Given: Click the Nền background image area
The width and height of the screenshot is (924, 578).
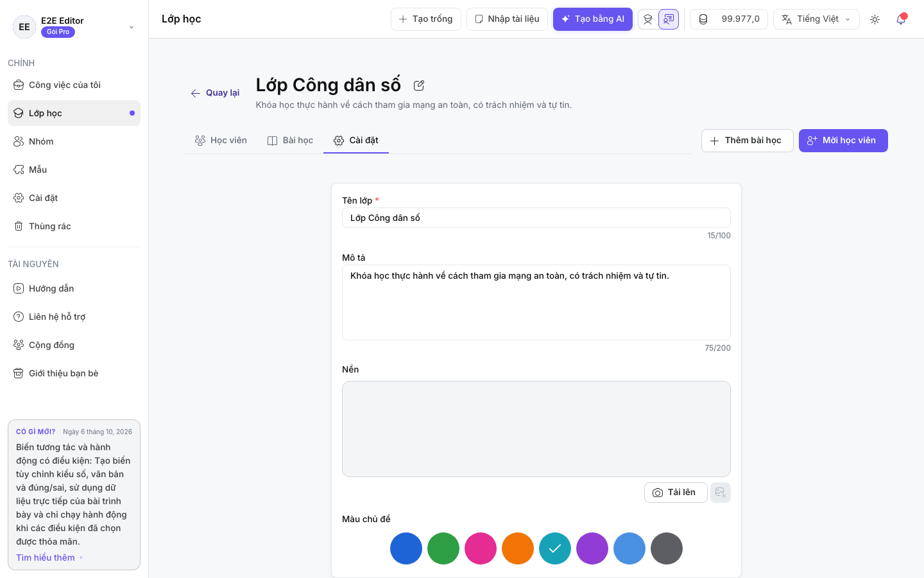Looking at the screenshot, I should (x=536, y=429).
